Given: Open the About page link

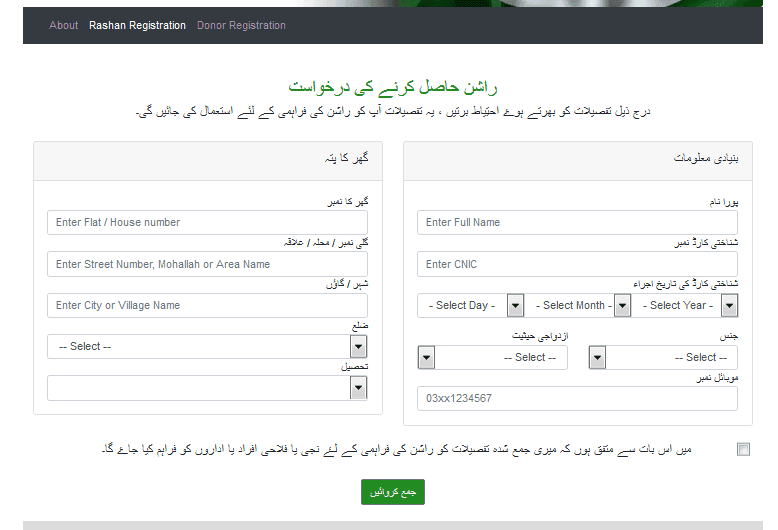Looking at the screenshot, I should point(63,25).
